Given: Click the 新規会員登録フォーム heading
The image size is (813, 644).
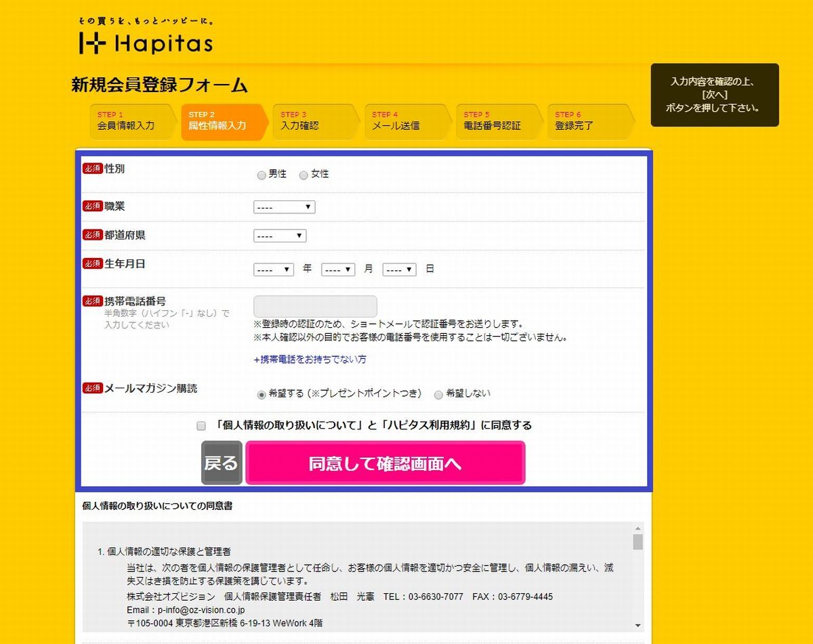Looking at the screenshot, I should click(160, 85).
